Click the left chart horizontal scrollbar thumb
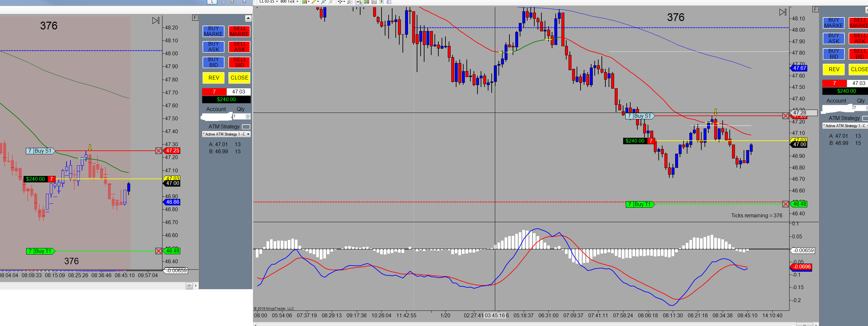Screen dimensions: 868x326 189,286
